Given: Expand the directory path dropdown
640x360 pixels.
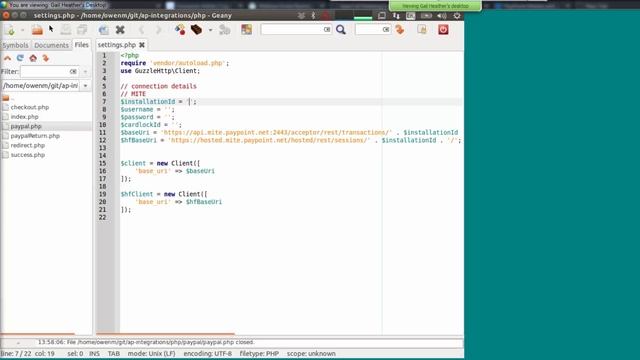Looking at the screenshot, I should (85, 86).
